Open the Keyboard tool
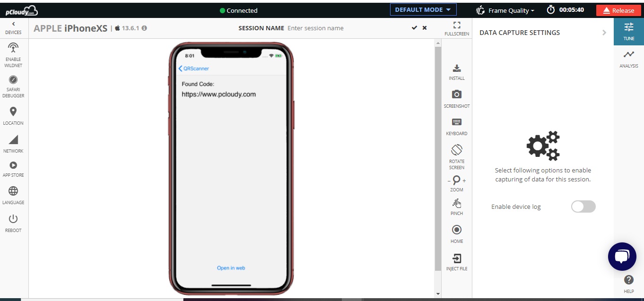644x301 pixels. click(x=457, y=127)
